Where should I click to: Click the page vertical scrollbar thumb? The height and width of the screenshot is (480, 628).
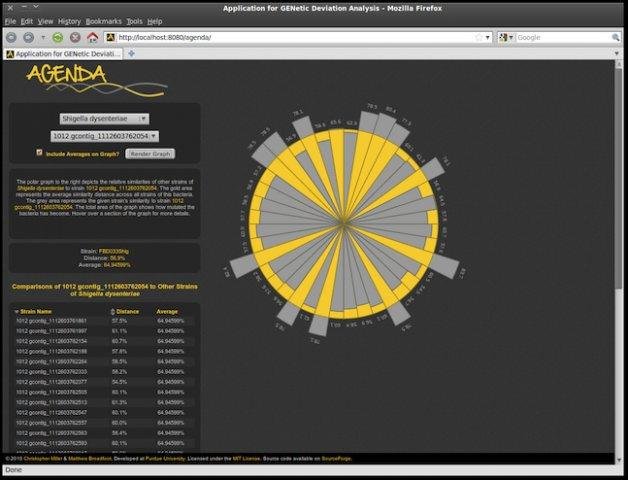tap(619, 179)
